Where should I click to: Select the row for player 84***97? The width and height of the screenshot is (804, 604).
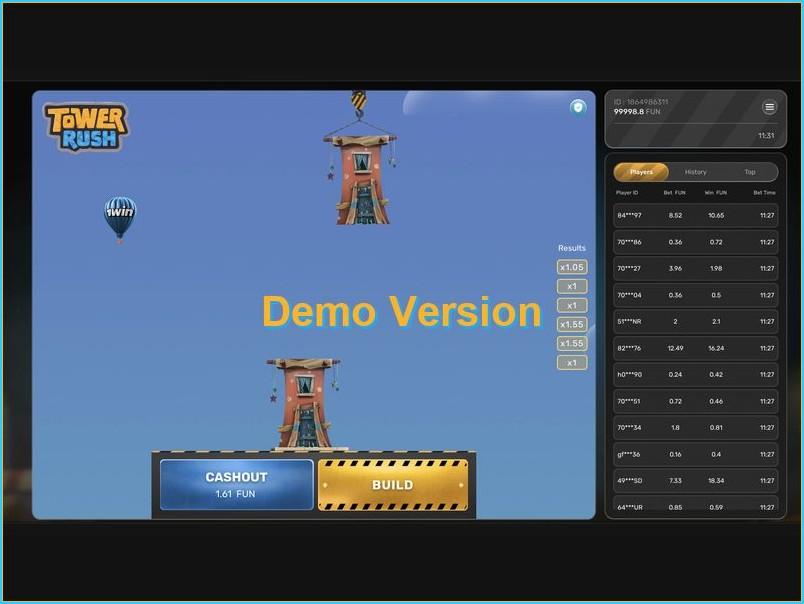(695, 215)
